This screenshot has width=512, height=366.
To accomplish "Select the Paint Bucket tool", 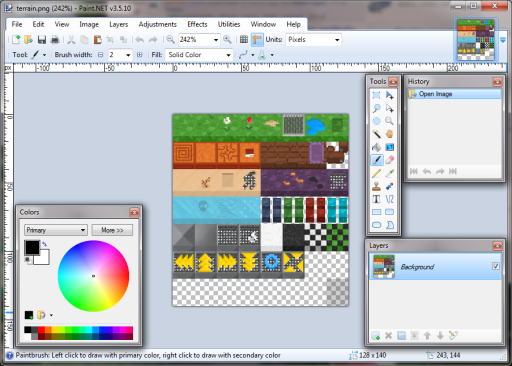I will click(x=376, y=147).
